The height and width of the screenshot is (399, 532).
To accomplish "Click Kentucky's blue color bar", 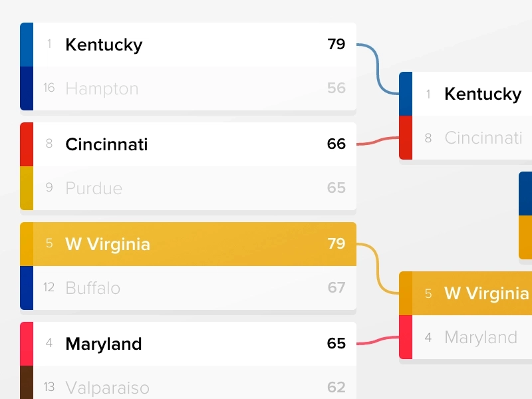I will tap(27, 45).
